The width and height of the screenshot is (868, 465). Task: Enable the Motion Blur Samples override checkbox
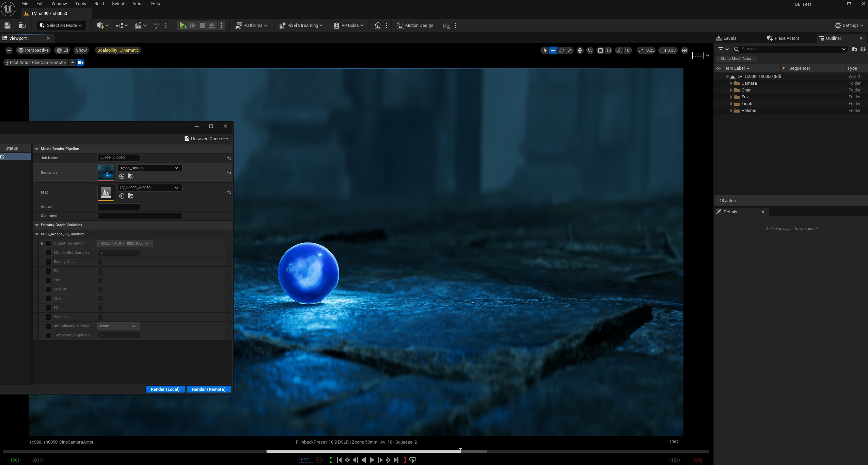click(49, 253)
